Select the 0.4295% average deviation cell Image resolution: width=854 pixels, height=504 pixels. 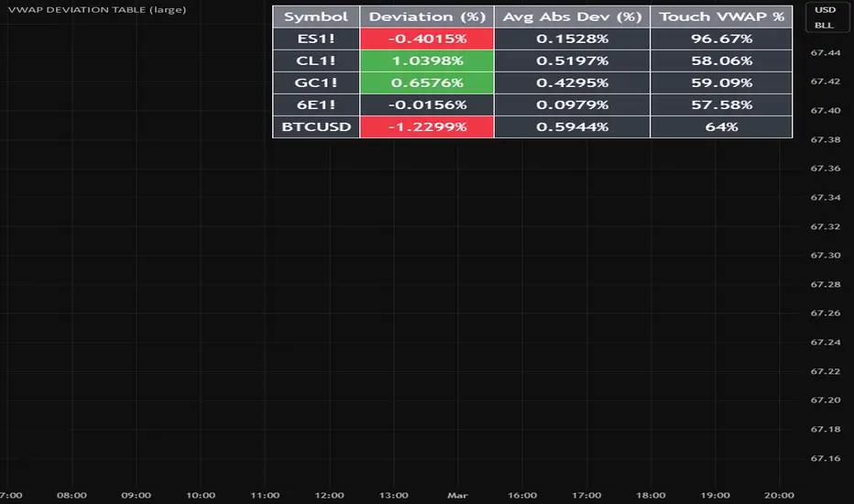click(572, 82)
